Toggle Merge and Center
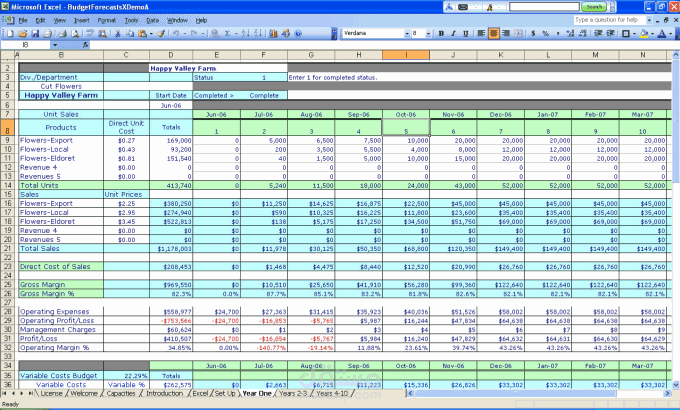680x410 pixels. 518,33
